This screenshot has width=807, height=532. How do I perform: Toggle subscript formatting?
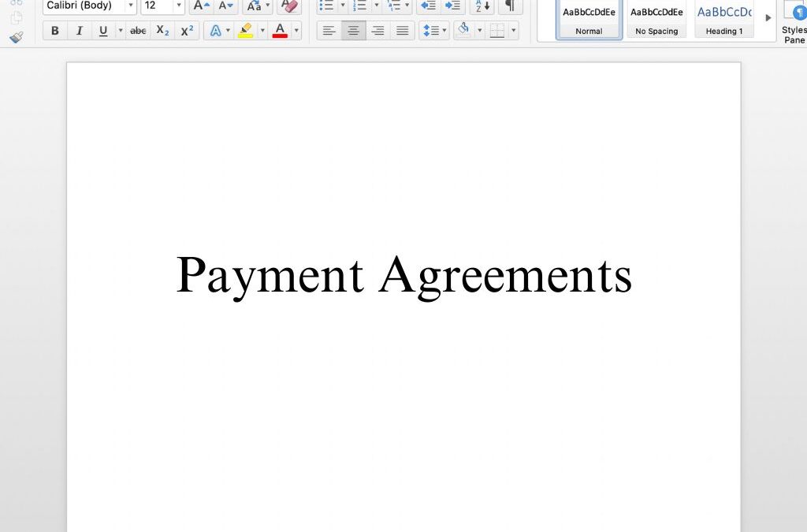(x=162, y=31)
